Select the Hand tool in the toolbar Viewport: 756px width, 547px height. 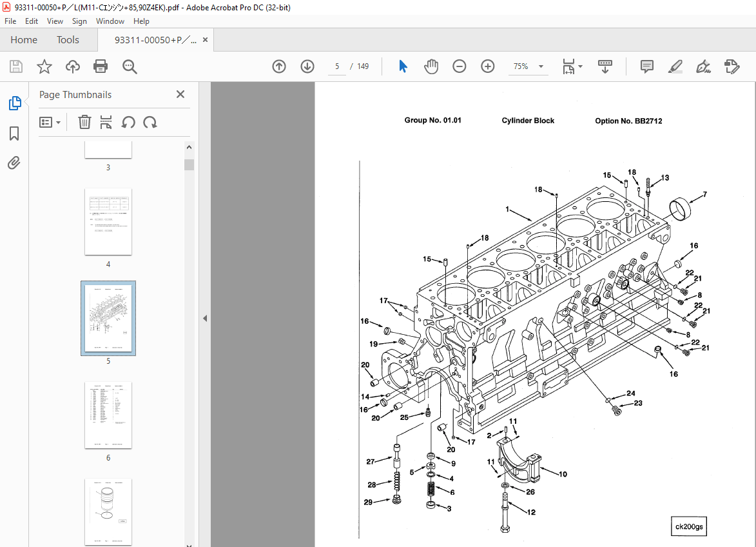pos(431,66)
